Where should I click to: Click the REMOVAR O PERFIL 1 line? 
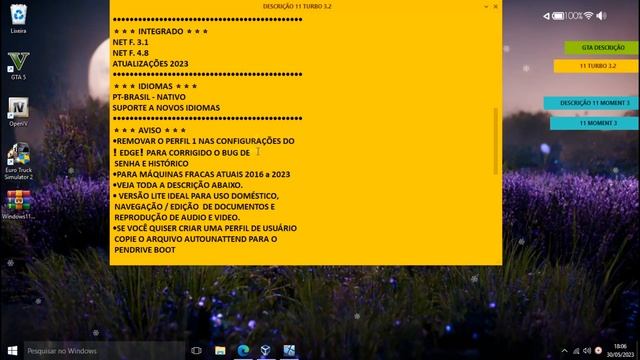204,141
